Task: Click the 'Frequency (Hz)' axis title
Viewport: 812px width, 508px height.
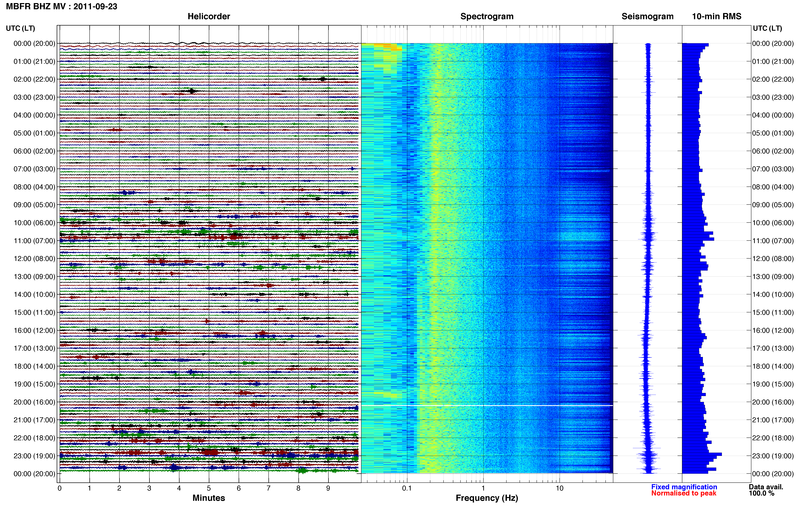Action: coord(487,498)
